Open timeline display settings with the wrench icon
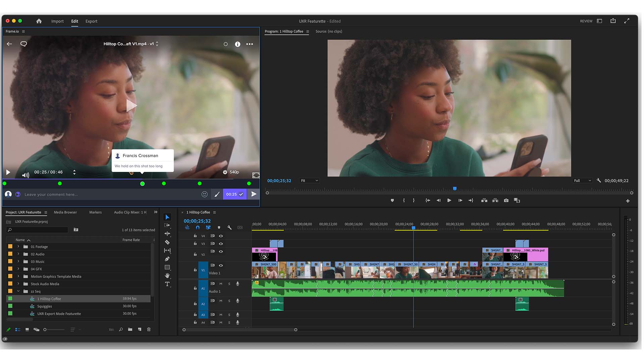This screenshot has height=362, width=644. (x=230, y=227)
